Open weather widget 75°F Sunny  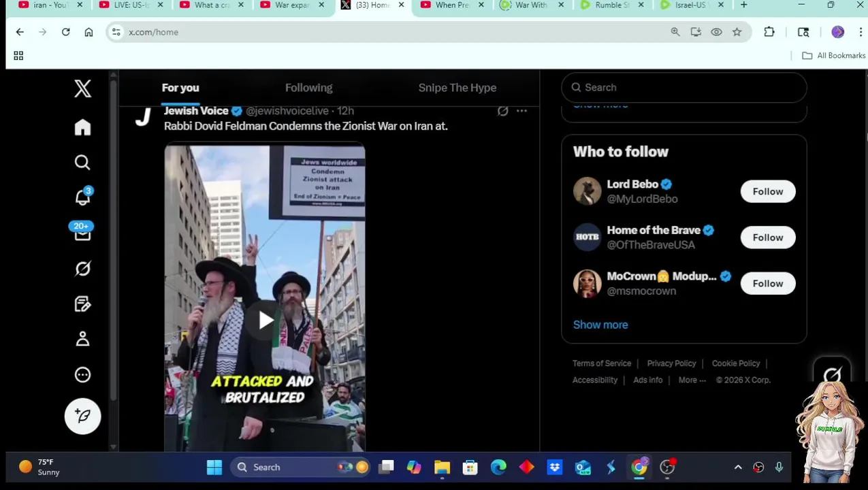(x=39, y=468)
